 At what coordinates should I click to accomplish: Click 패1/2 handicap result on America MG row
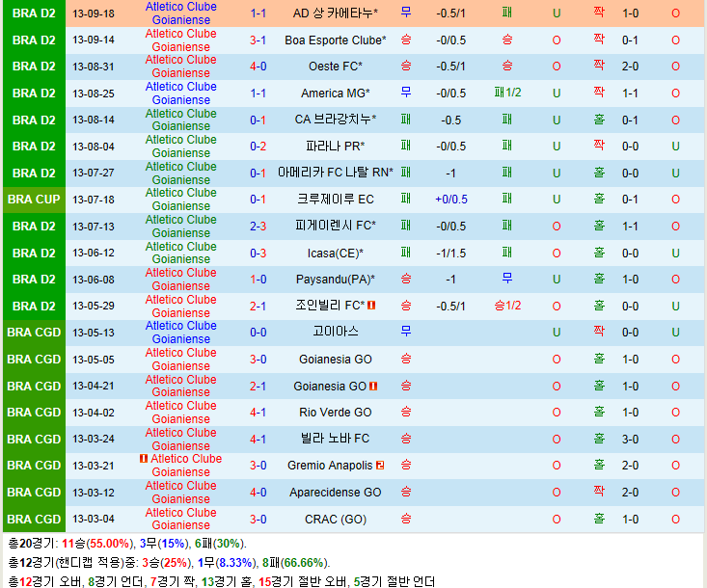point(507,93)
